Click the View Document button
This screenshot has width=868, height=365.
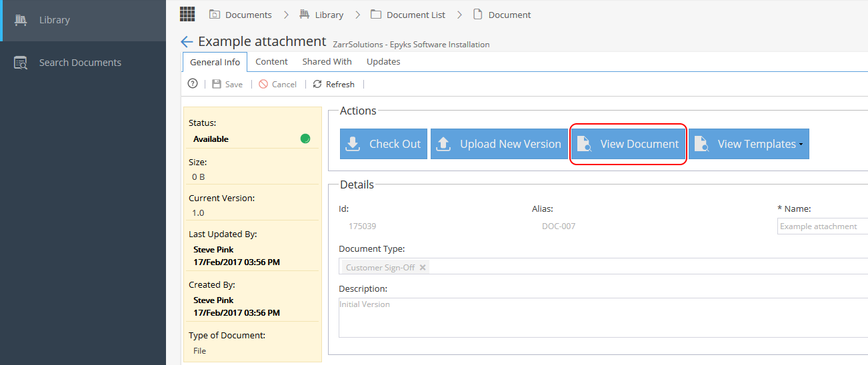coord(628,144)
